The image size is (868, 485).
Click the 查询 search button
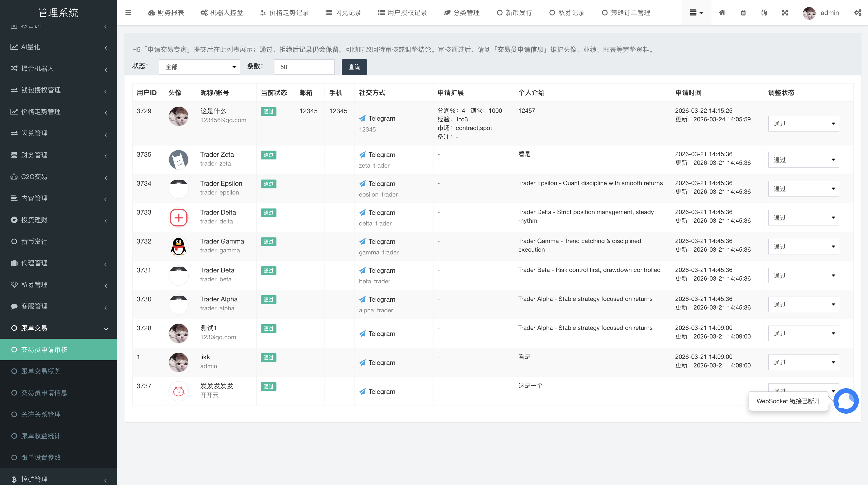click(x=354, y=67)
